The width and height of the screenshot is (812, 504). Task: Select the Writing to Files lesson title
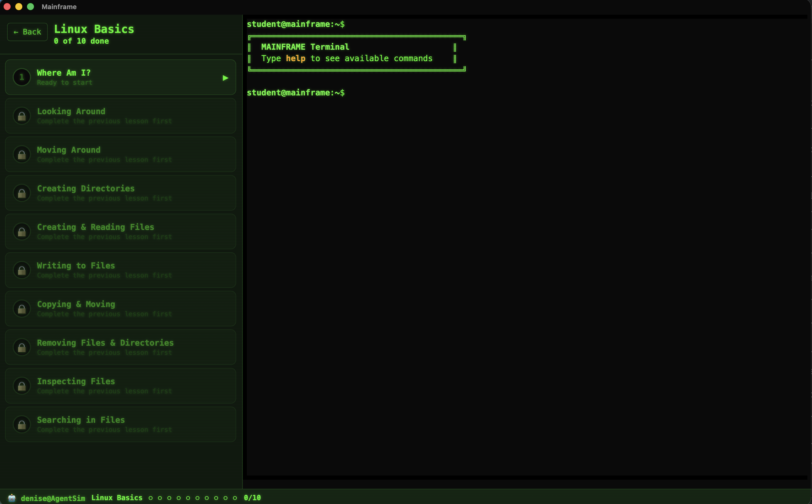(x=76, y=266)
